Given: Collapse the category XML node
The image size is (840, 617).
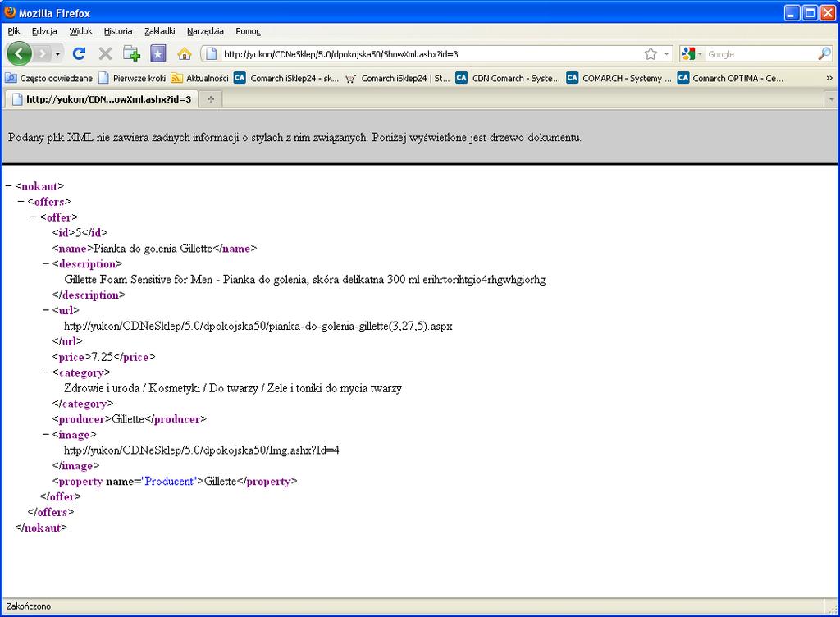Looking at the screenshot, I should pyautogui.click(x=46, y=372).
